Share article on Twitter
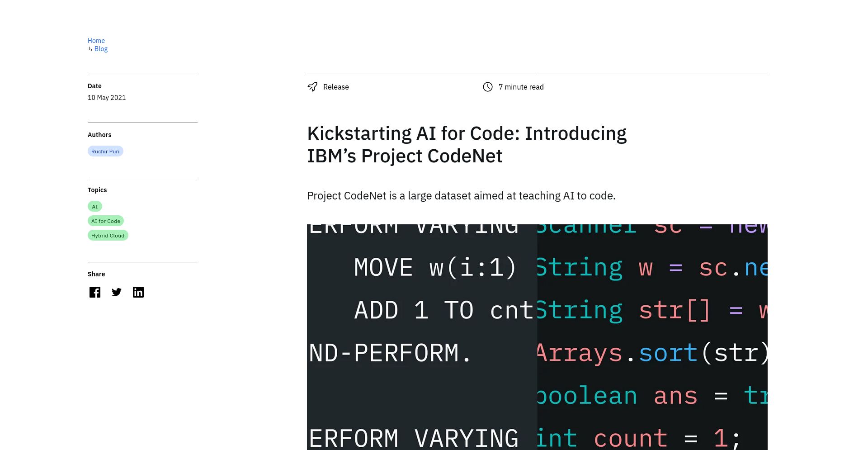 point(117,292)
